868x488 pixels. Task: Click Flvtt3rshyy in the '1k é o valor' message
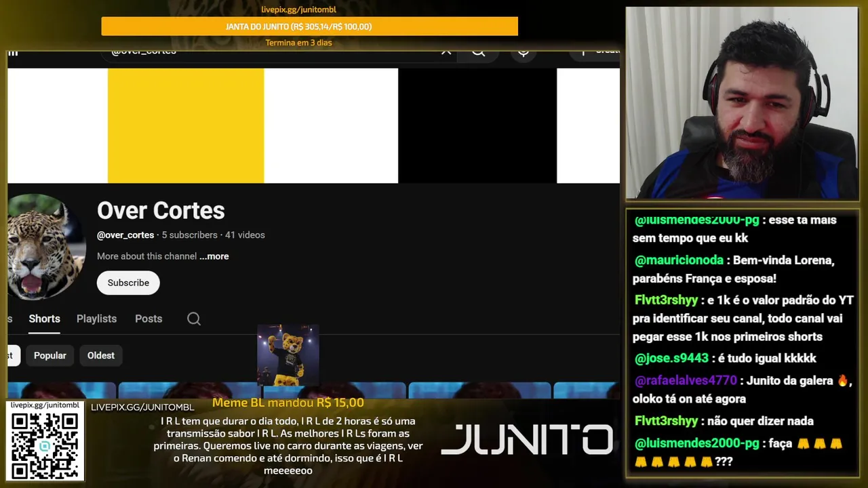(666, 300)
